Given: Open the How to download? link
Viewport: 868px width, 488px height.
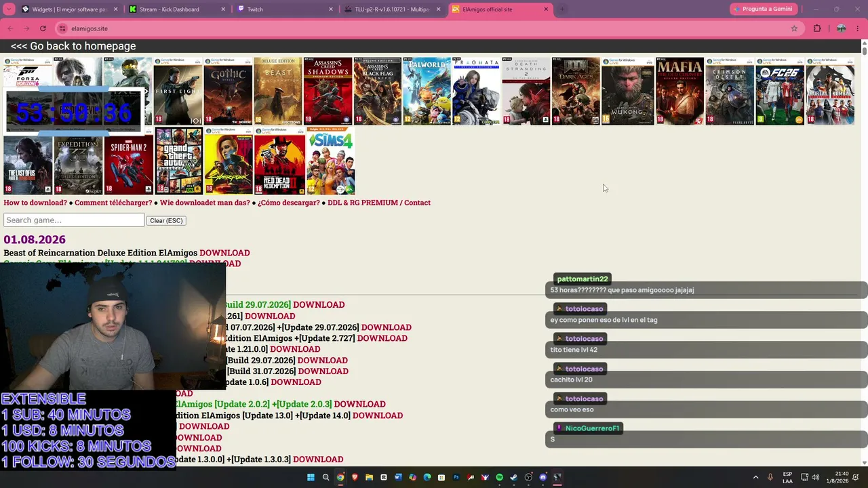Looking at the screenshot, I should 35,203.
